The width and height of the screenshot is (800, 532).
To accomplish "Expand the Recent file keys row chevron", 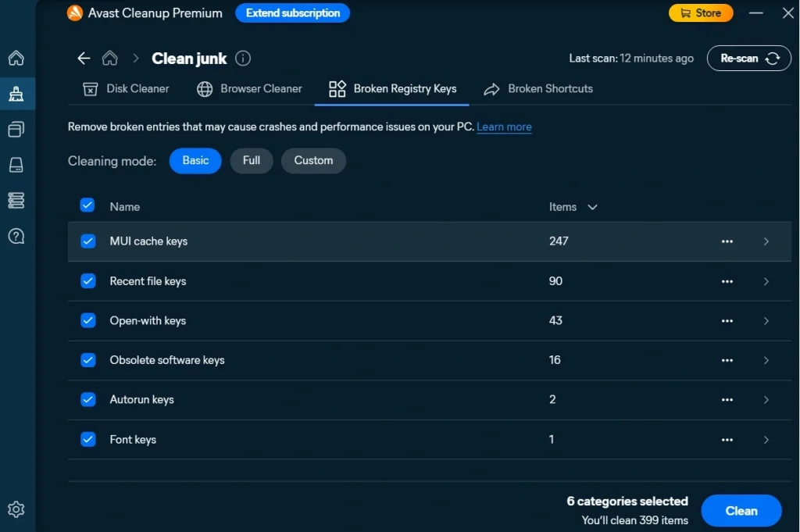I will click(x=766, y=281).
